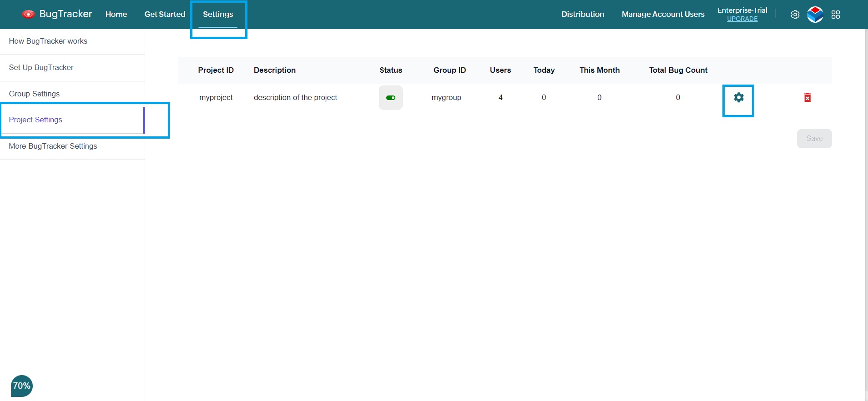The width and height of the screenshot is (868, 401).
Task: Select the Settings tab
Action: click(x=218, y=14)
